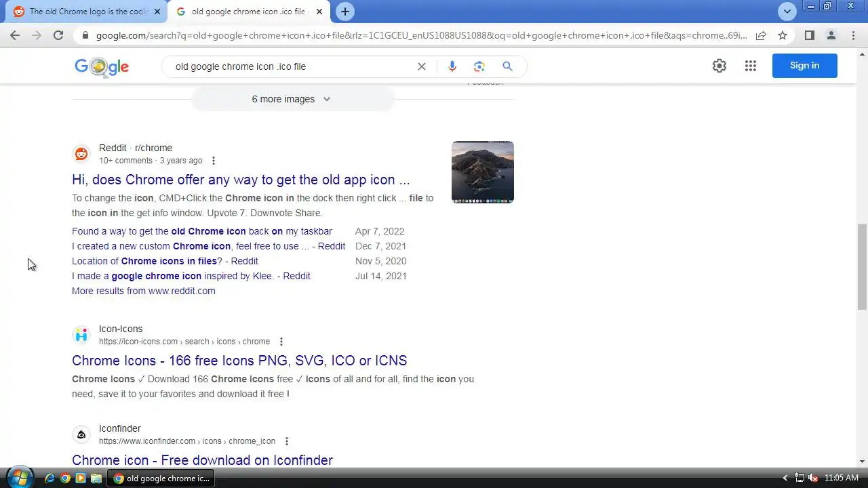Viewport: 868px width, 488px height.
Task: Open options for the Reddit result
Action: (x=214, y=161)
